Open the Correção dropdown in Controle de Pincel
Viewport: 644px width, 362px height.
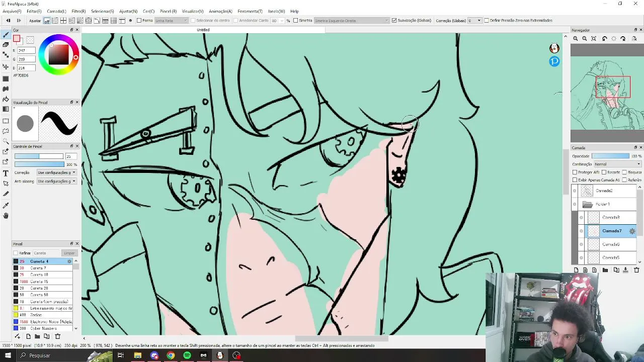point(56,172)
